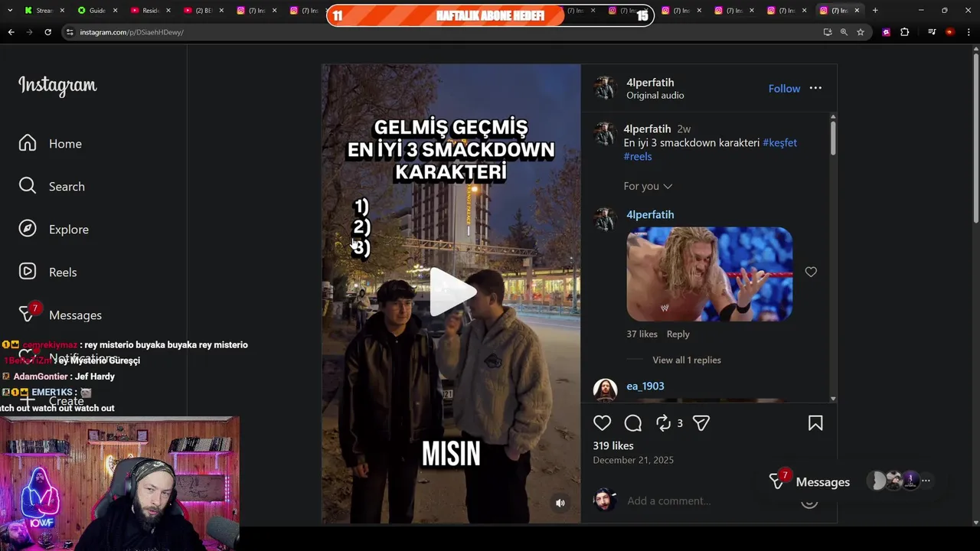Save the post with the bookmark icon
This screenshot has width=980, height=551.
point(815,423)
